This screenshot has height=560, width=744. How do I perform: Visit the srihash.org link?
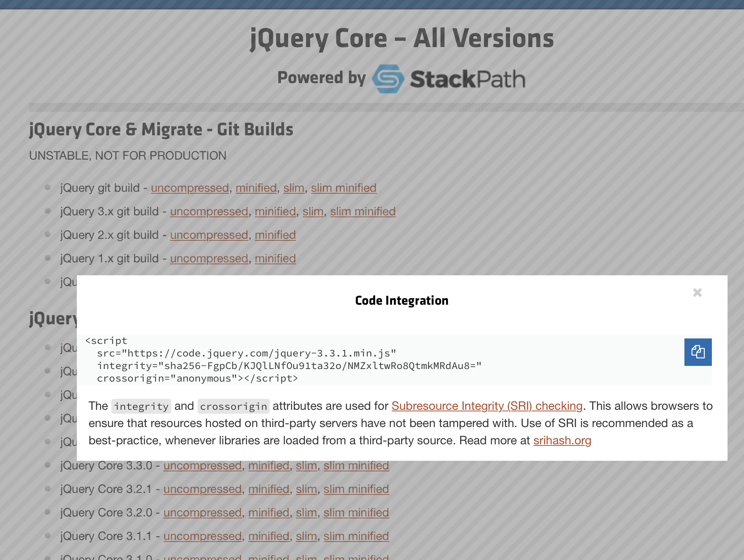tap(562, 440)
